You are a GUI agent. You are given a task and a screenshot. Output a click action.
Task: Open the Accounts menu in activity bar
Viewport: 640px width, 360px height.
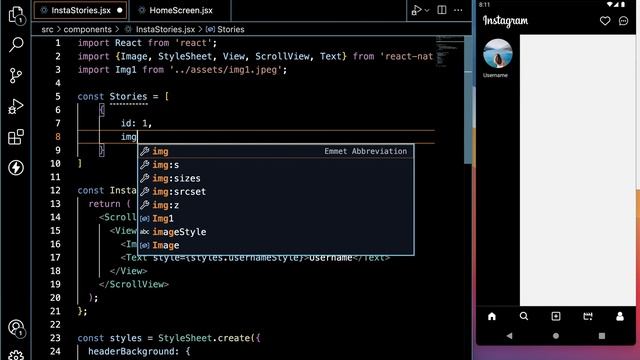16,328
